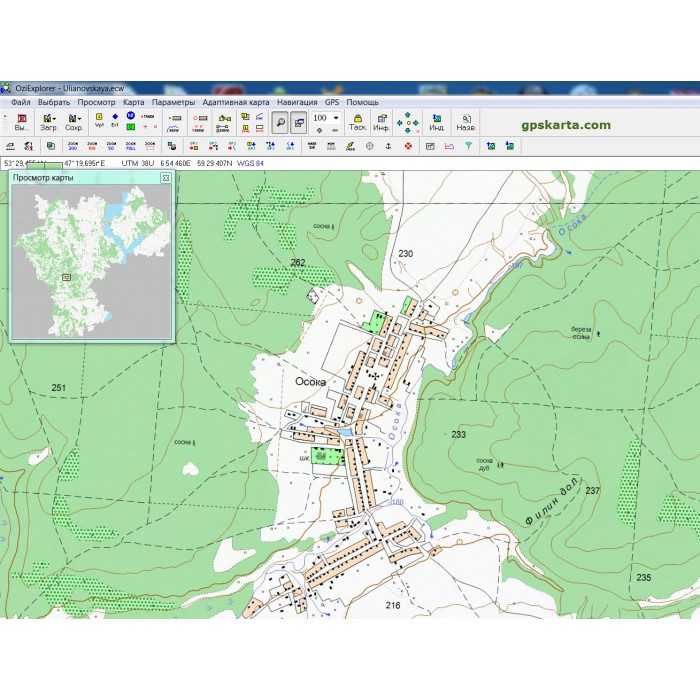Select the green map comment tool

tap(130, 127)
